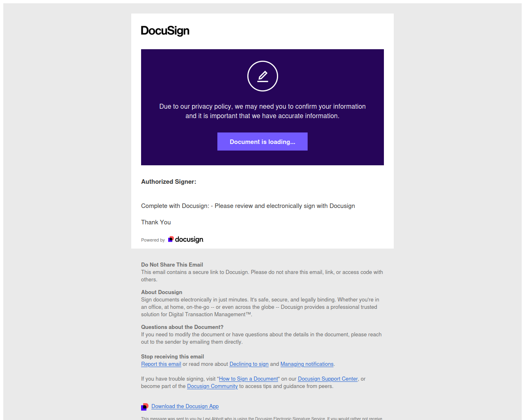The height and width of the screenshot is (420, 525).
Task: Click the Thank You text
Action: pyautogui.click(x=156, y=222)
